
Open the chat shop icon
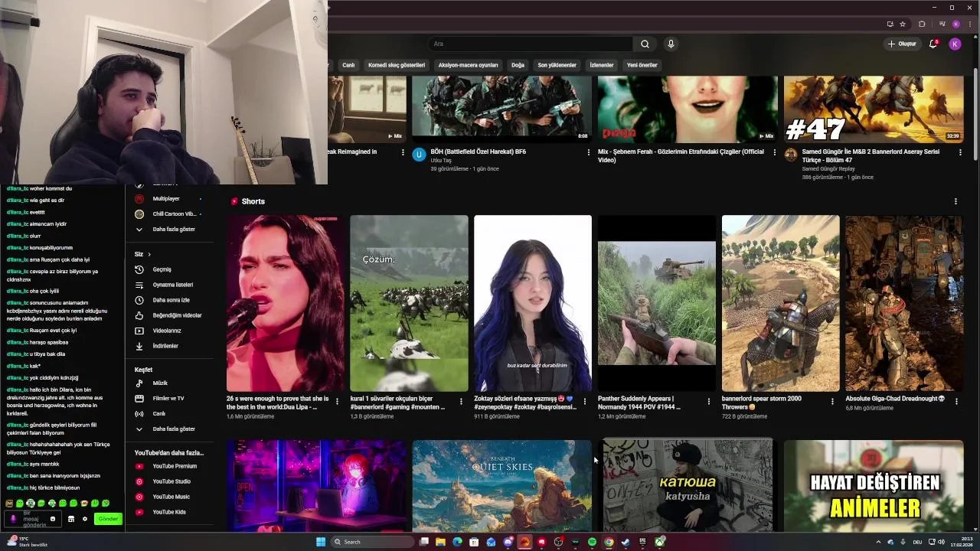point(71,519)
